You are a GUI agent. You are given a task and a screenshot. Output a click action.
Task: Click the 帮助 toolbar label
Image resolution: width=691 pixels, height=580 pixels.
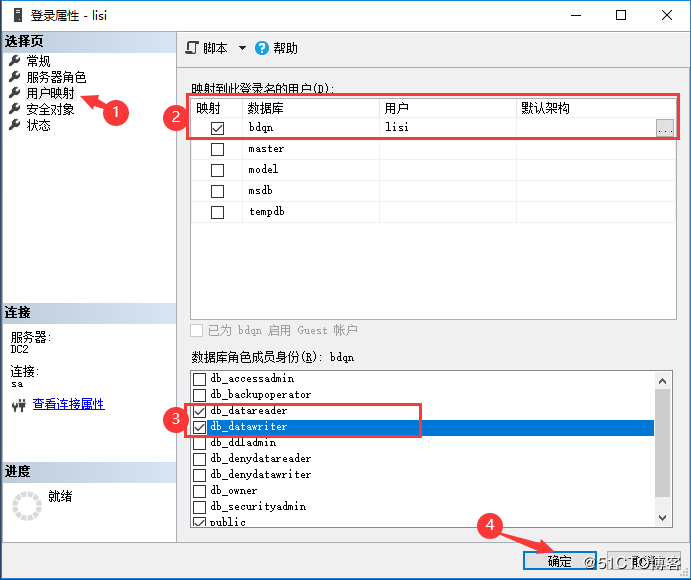coord(285,48)
